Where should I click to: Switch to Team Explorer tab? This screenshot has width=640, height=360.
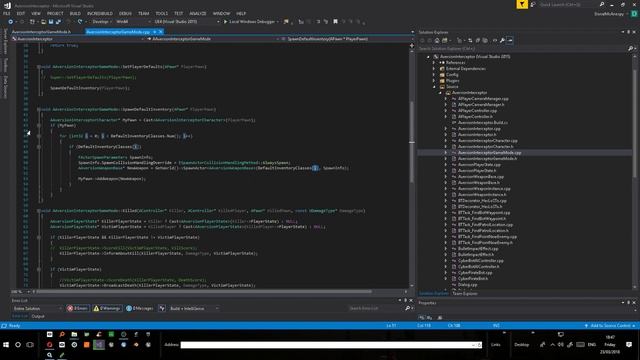click(464, 293)
